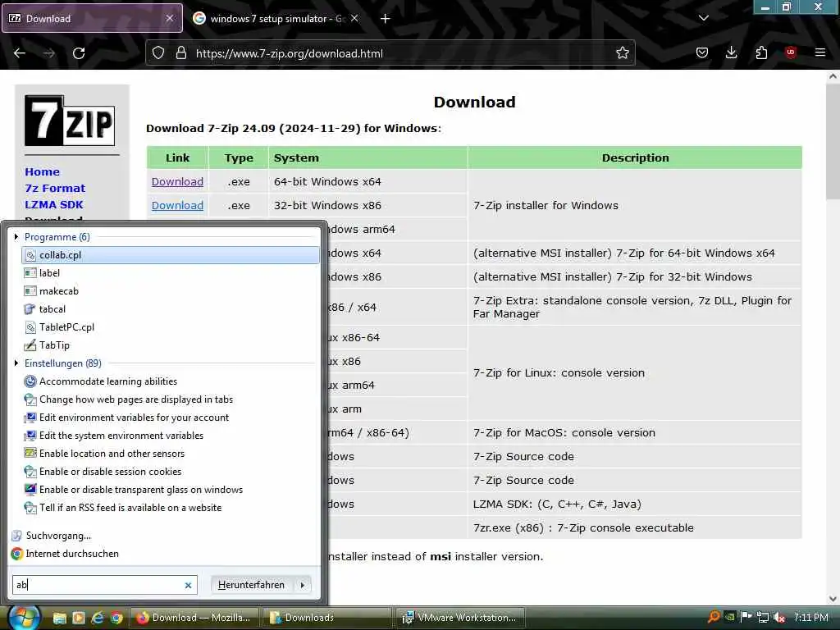Viewport: 840px width, 630px height.
Task: Launch makecab from search results
Action: point(171,291)
